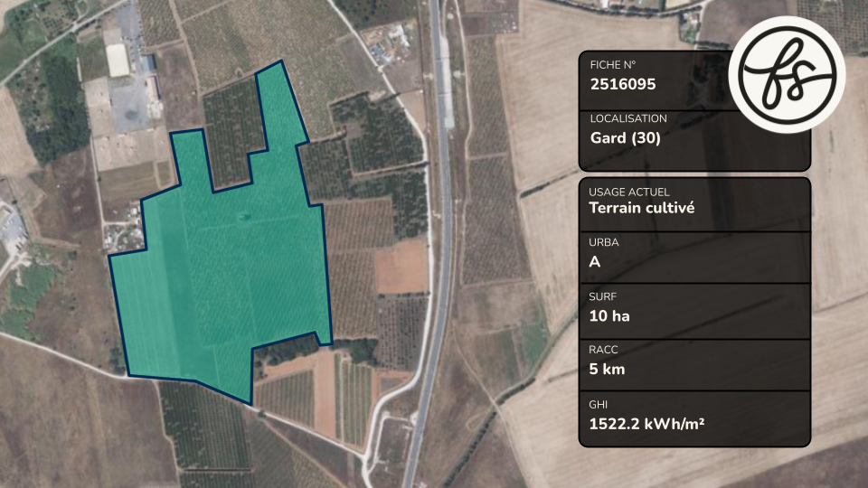Click the 'GHI' label

[598, 405]
